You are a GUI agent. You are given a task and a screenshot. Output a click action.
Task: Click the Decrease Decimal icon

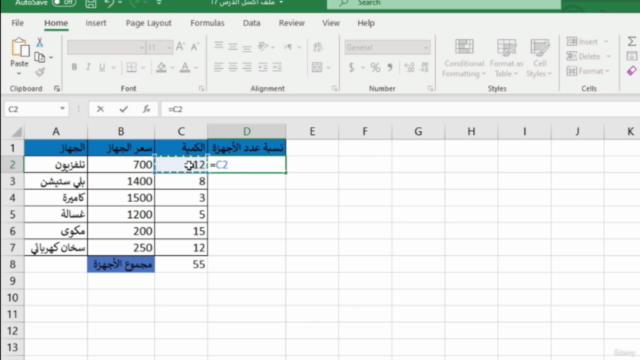pyautogui.click(x=424, y=67)
